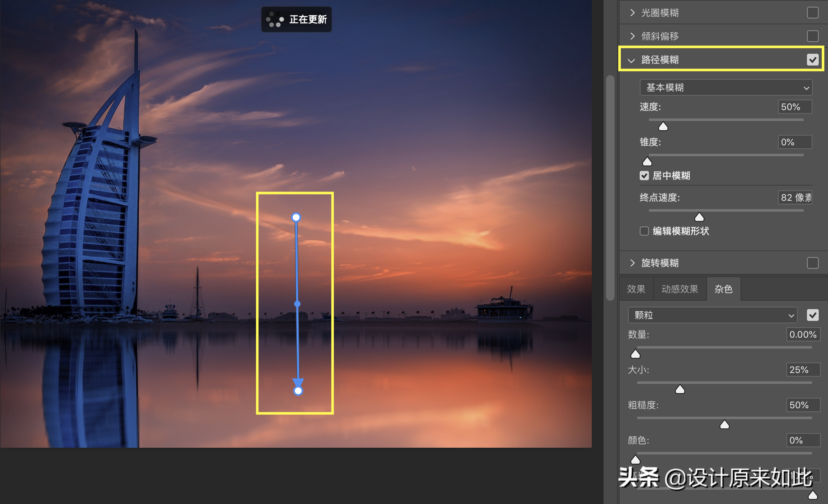
Task: Click the 粗糙度 slider handle
Action: tap(724, 425)
